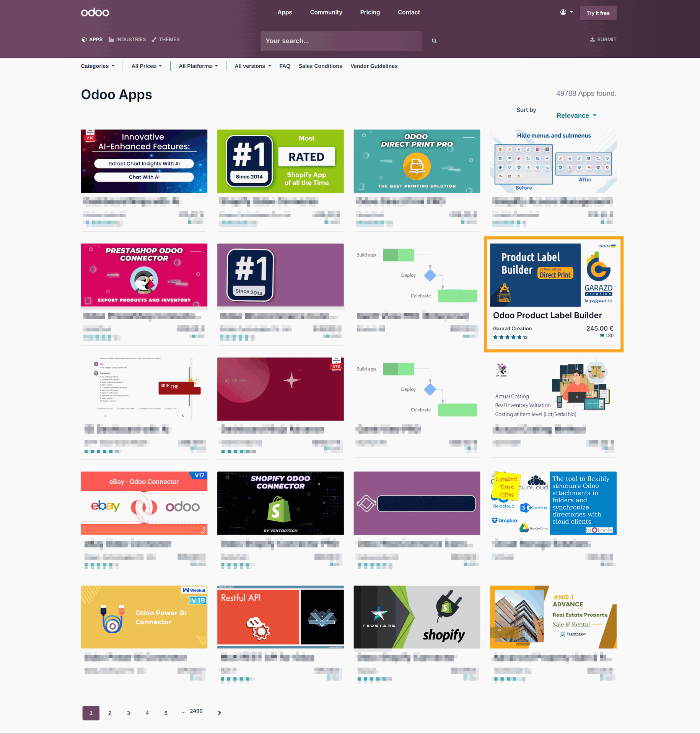Click the Garazd Creation author name
This screenshot has width=700, height=734.
click(x=512, y=328)
